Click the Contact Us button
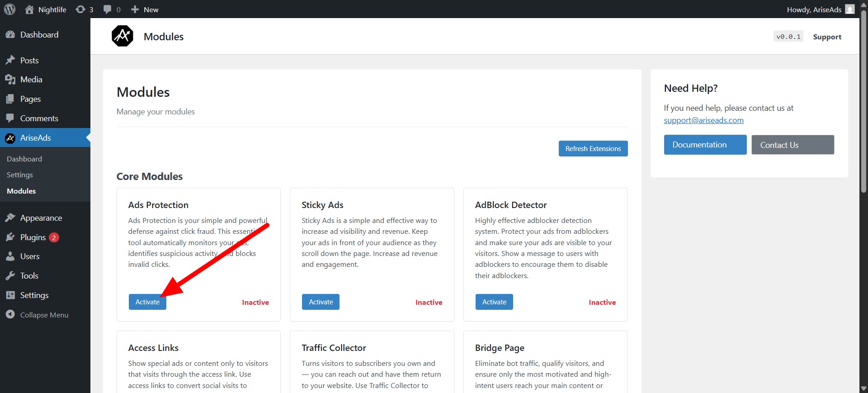 pyautogui.click(x=793, y=145)
